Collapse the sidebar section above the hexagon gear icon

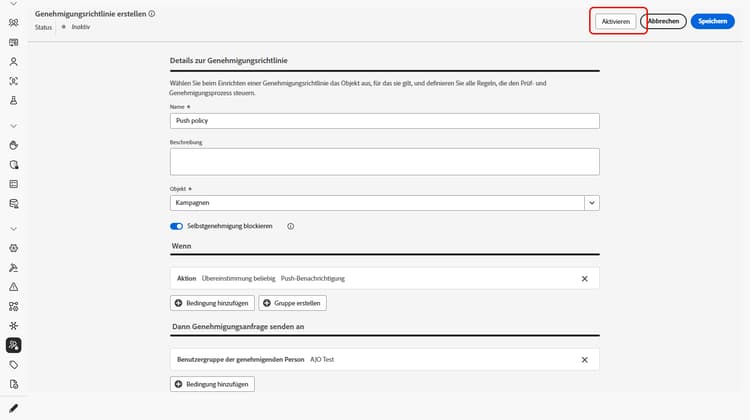click(x=14, y=228)
